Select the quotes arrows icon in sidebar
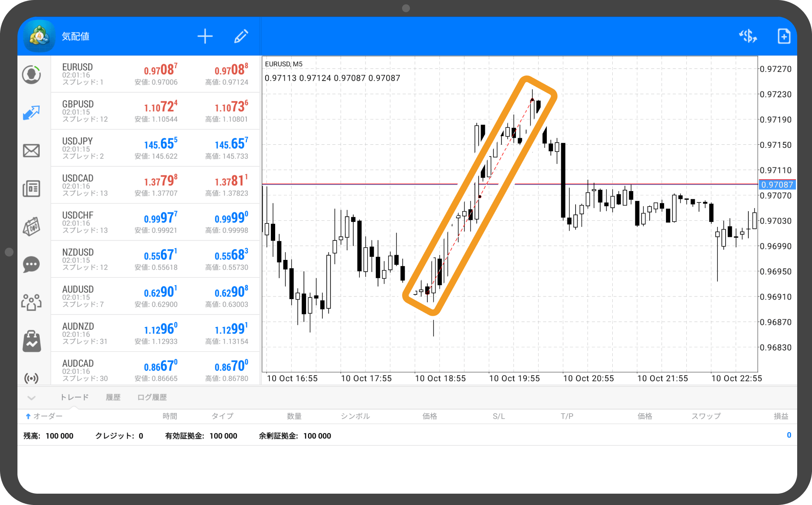 [x=31, y=113]
